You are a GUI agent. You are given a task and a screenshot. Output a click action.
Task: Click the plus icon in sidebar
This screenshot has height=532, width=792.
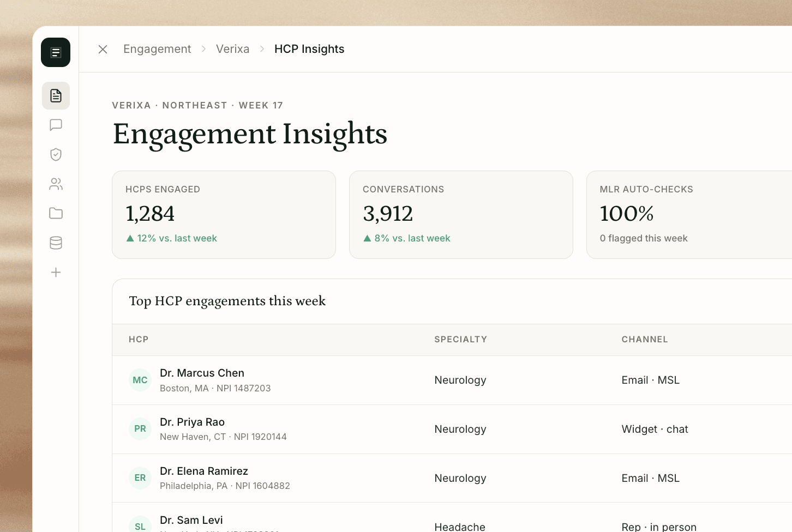click(x=56, y=272)
